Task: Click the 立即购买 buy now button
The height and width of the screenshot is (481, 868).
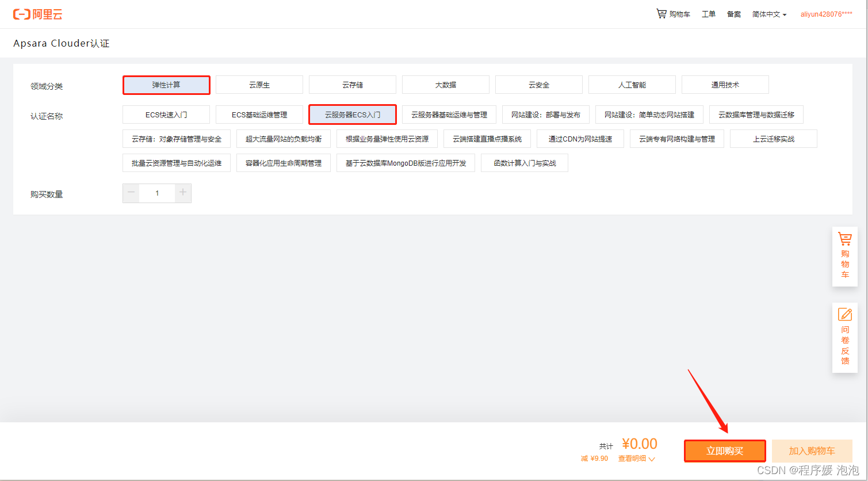Action: [725, 451]
